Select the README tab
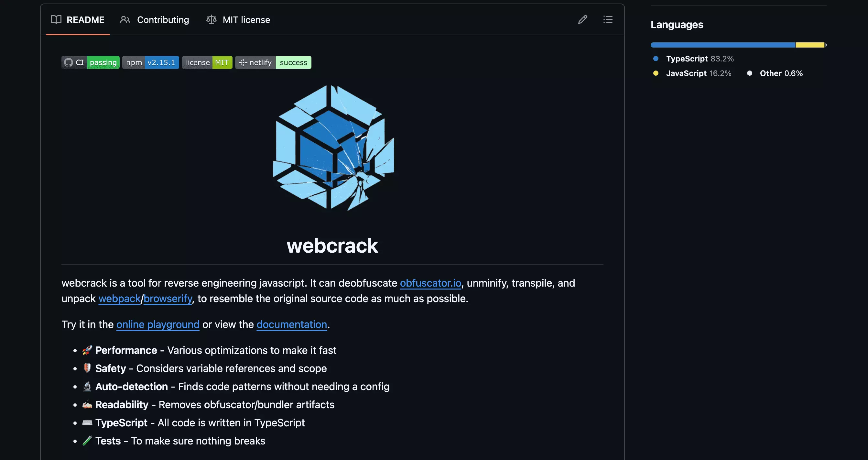Screen dimensions: 868x460 [x=86, y=19]
